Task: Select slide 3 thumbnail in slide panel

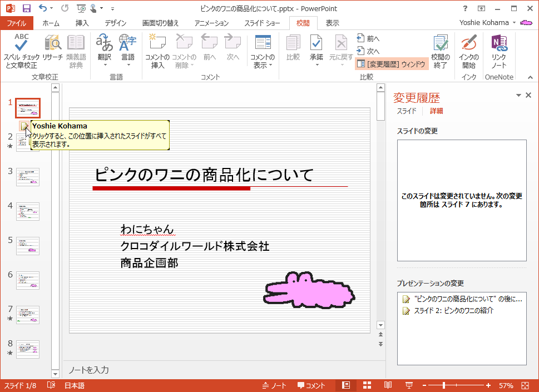Action: point(28,177)
